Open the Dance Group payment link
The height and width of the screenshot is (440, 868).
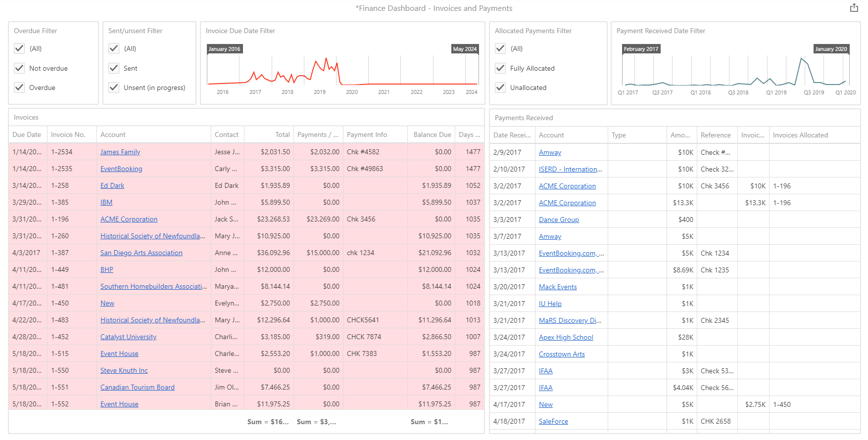pyautogui.click(x=559, y=220)
